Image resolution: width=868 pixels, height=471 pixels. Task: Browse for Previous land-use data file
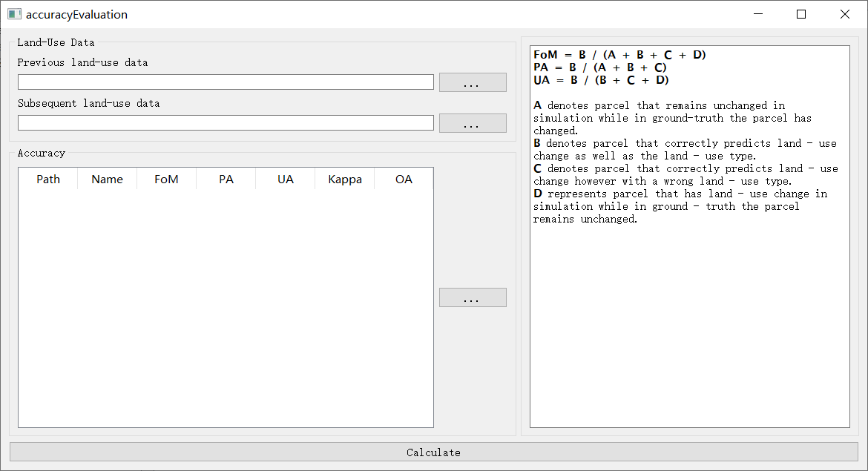pos(473,82)
